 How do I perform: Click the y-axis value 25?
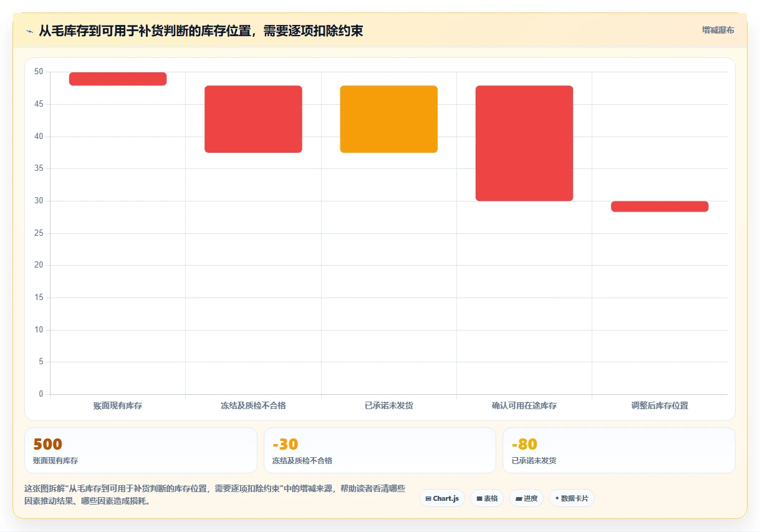[39, 233]
